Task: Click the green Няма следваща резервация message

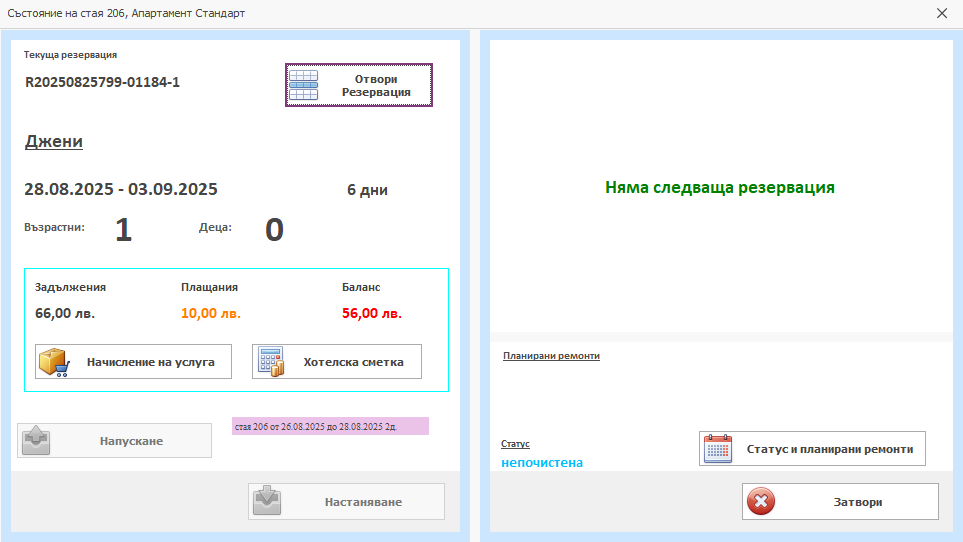Action: click(x=719, y=187)
